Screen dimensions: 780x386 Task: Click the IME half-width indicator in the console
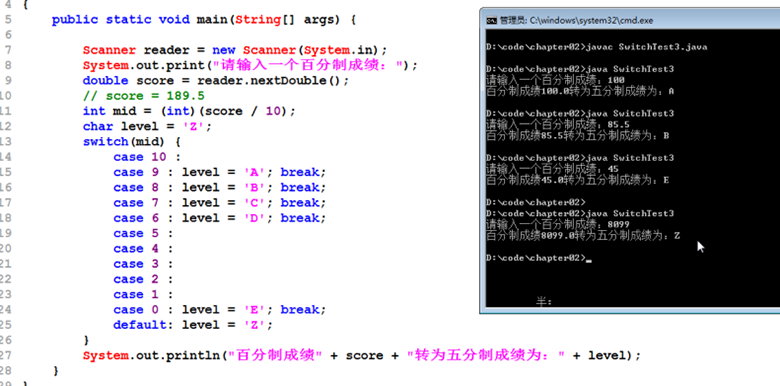point(544,301)
